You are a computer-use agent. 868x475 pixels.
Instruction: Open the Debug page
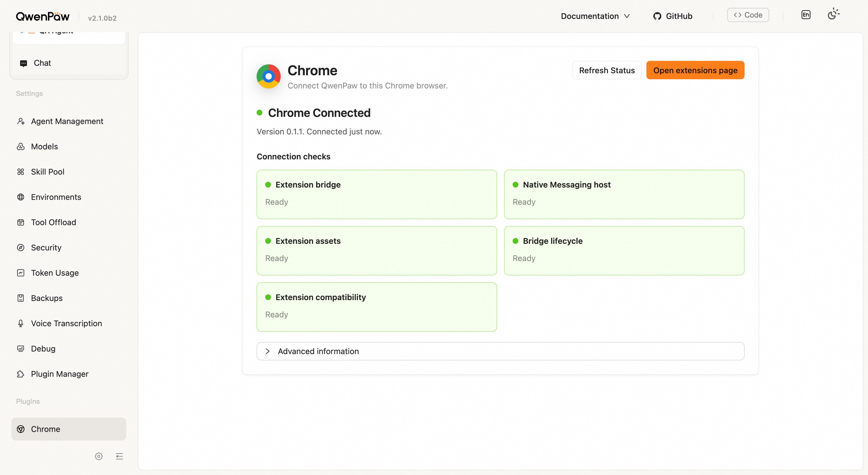69,349
